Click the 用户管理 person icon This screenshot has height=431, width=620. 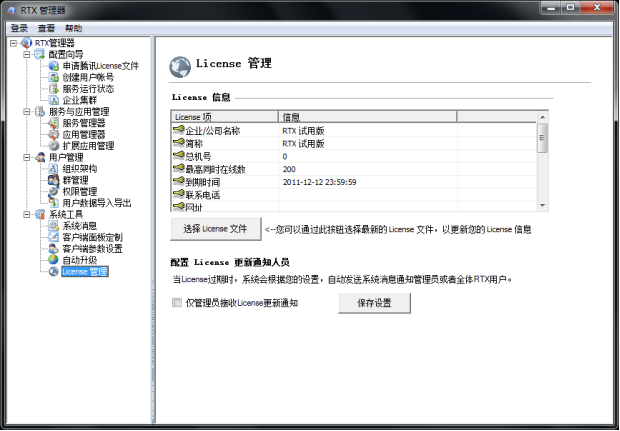(40, 157)
